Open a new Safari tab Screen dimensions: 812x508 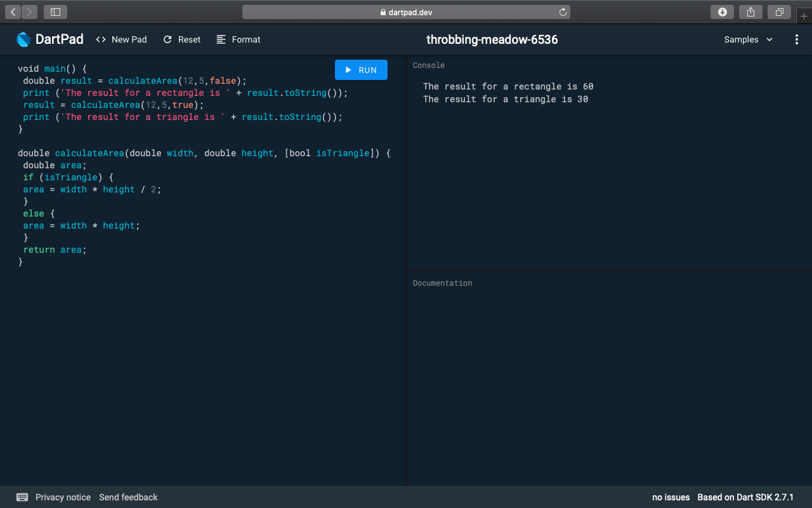[804, 16]
